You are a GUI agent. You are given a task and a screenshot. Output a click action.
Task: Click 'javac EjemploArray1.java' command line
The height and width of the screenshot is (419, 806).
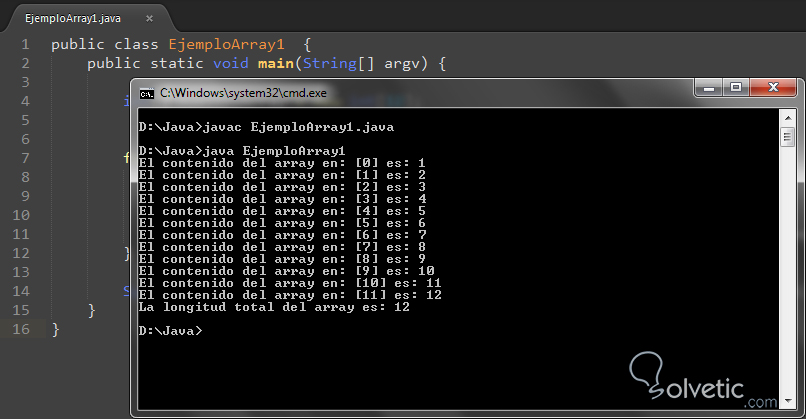point(266,127)
